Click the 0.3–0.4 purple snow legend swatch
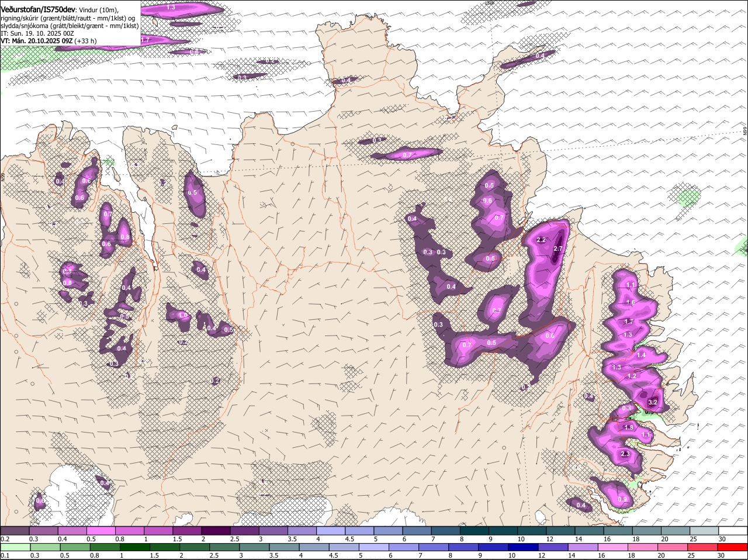The height and width of the screenshot is (560, 748). click(x=44, y=530)
